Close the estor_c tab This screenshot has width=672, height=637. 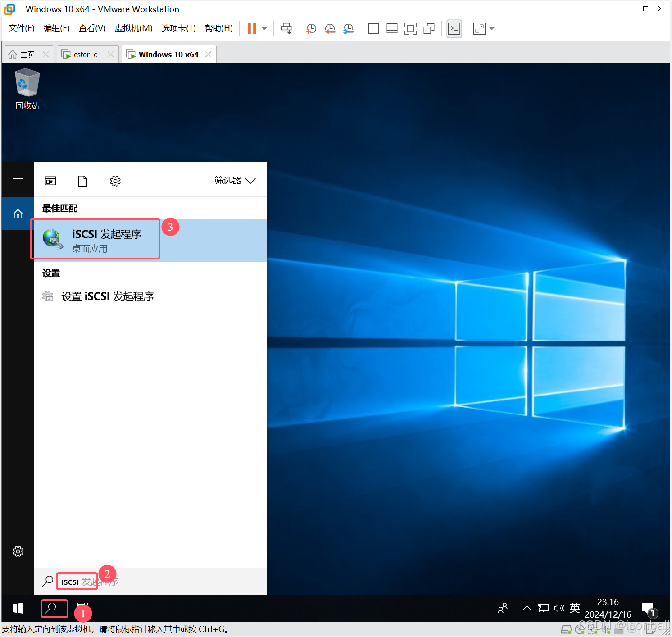[x=110, y=54]
